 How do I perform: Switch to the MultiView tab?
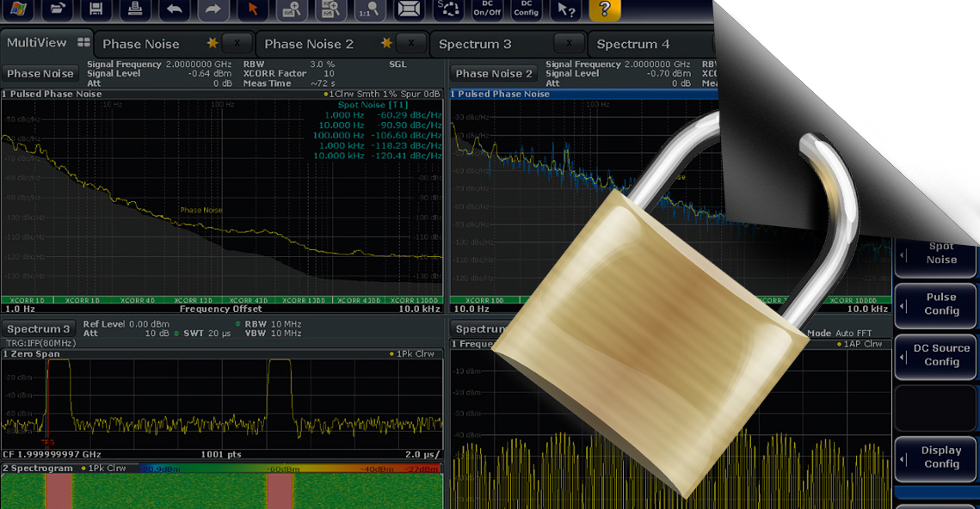46,43
